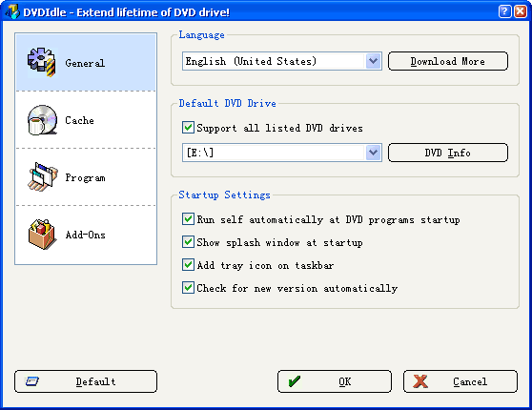Discard changes with the Cancel button
The width and height of the screenshot is (532, 410).
[x=460, y=381]
